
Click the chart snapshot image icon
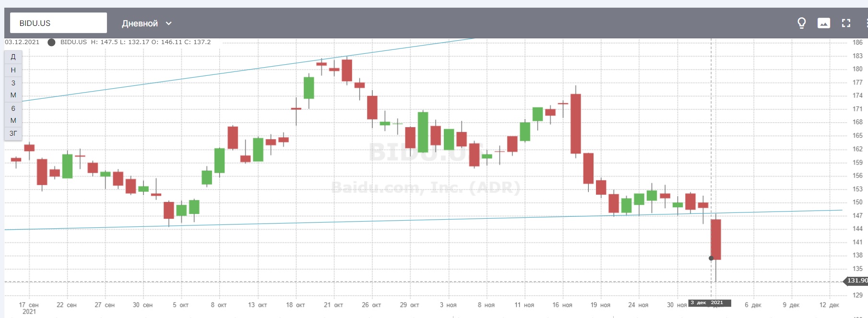824,23
